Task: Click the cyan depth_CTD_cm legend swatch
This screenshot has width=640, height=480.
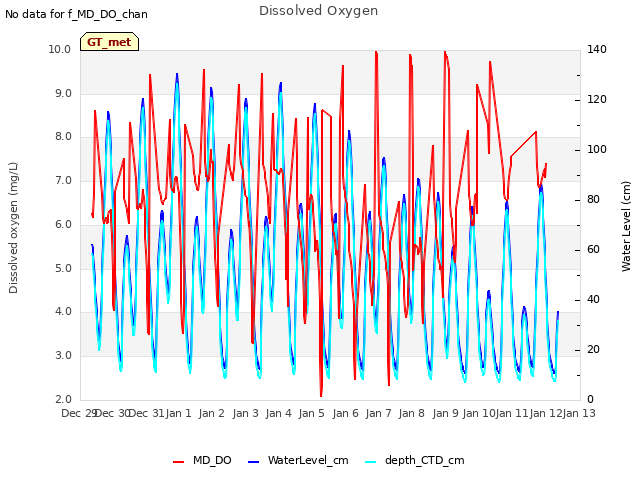Action: pyautogui.click(x=371, y=462)
